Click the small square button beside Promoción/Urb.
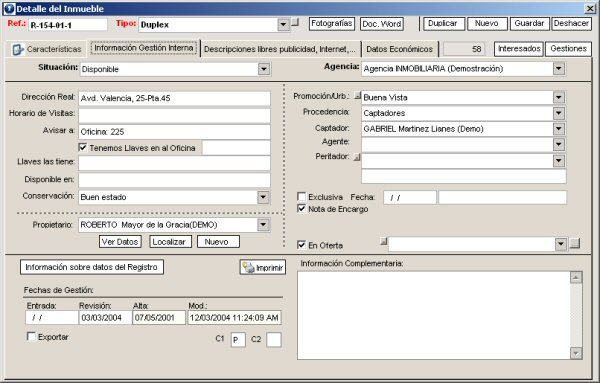 click(x=357, y=96)
